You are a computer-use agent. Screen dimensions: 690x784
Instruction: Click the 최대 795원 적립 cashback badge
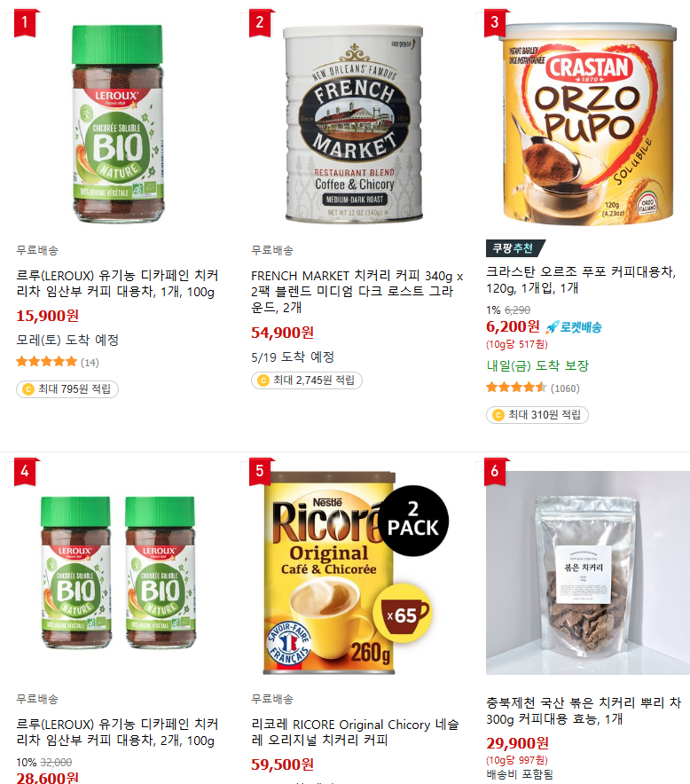click(67, 389)
